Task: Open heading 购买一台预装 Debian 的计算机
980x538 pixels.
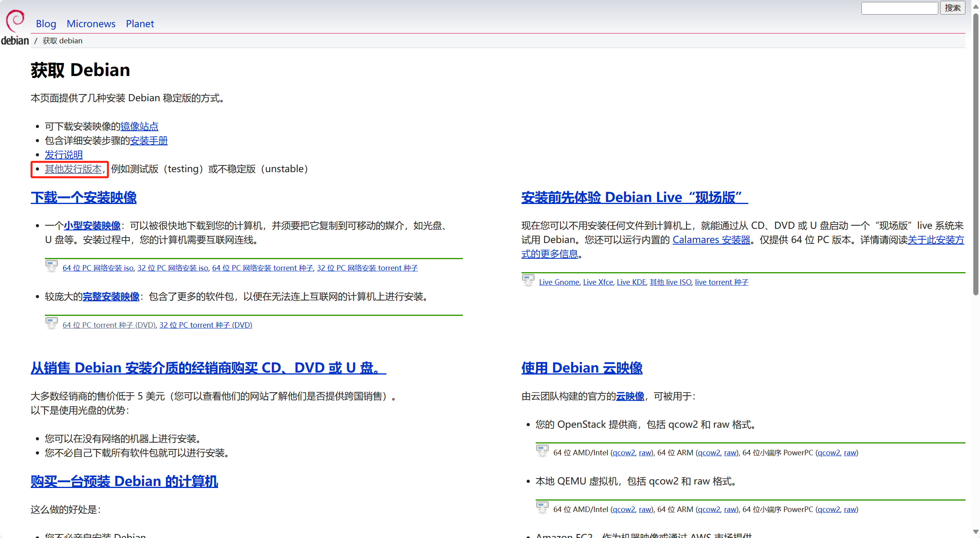Action: tap(124, 481)
